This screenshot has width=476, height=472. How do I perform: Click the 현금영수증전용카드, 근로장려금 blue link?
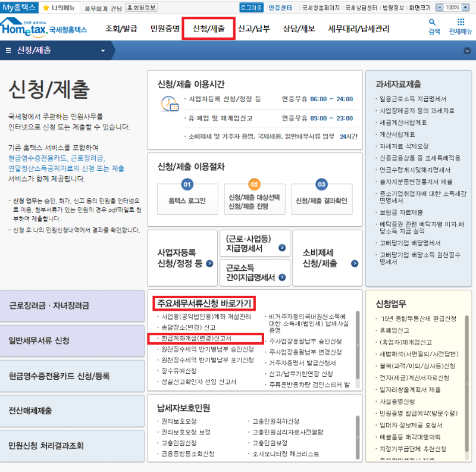coord(57,158)
